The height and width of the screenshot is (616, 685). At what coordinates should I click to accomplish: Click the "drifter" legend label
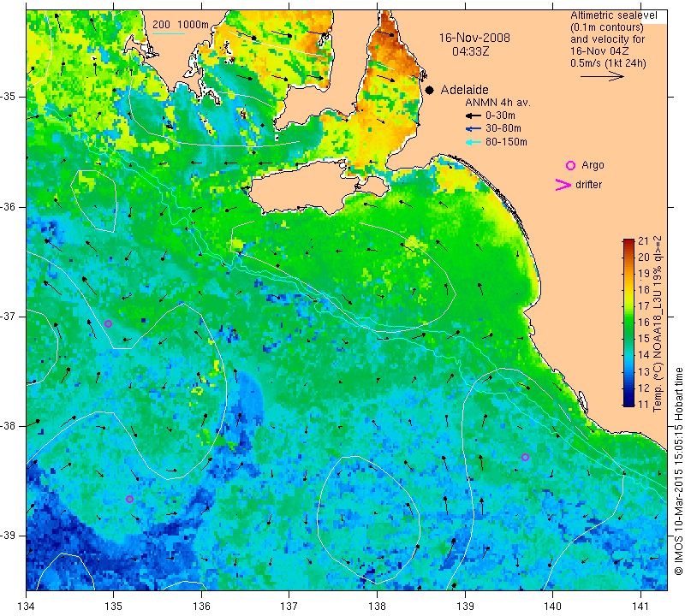tap(588, 185)
